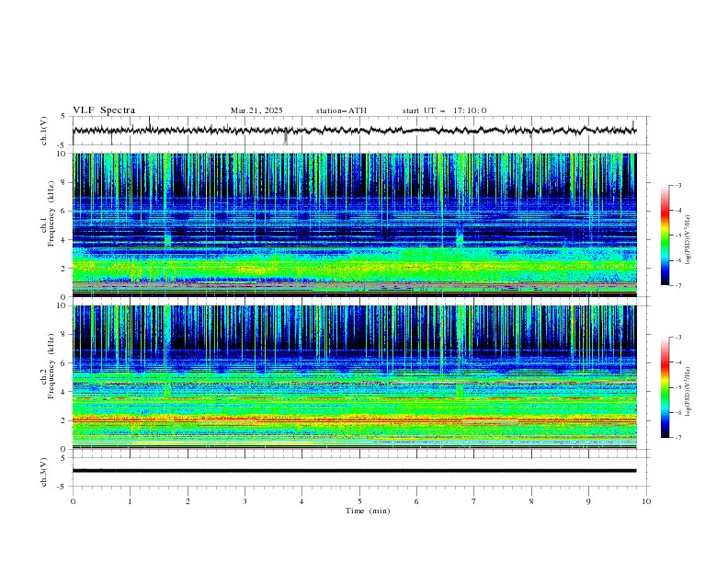Click the "4" minute tick on the time axis
The width and height of the screenshot is (728, 563).
click(x=301, y=501)
